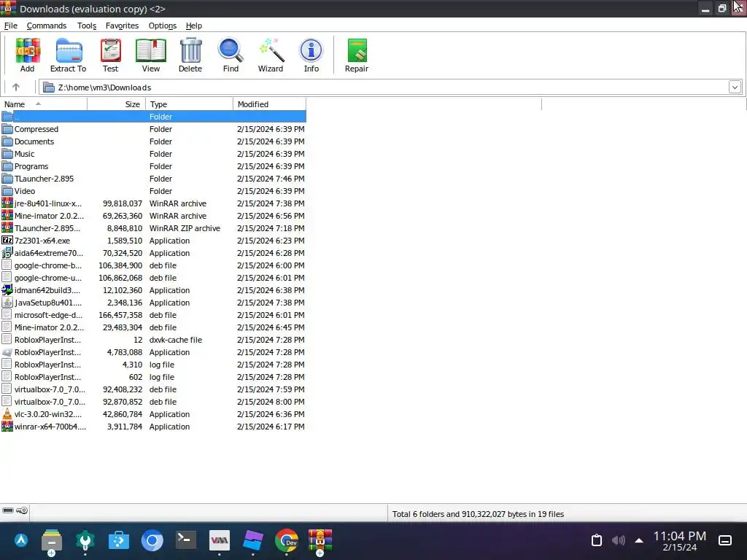Click the vlc-3.0.20-win32 cone icon
Image resolution: width=747 pixels, height=560 pixels.
(x=7, y=414)
